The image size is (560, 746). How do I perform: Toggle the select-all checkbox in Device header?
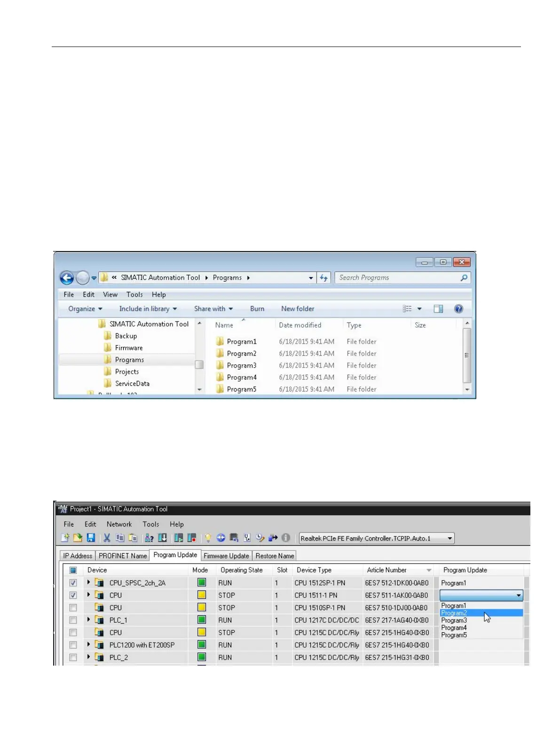pos(73,570)
